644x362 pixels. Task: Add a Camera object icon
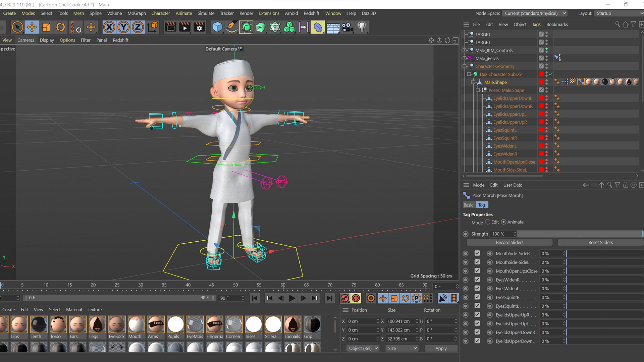coord(347,27)
